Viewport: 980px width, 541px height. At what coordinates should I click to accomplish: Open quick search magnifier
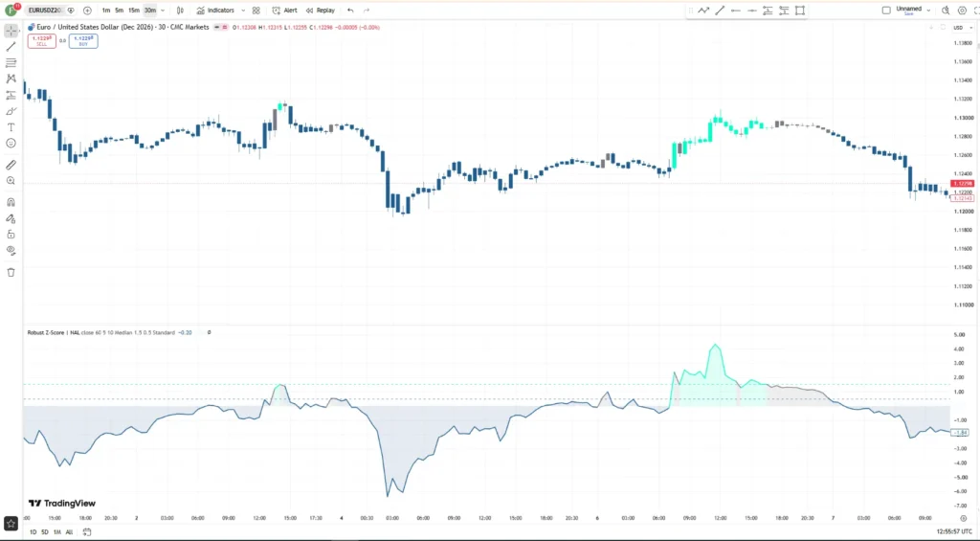[x=946, y=10]
